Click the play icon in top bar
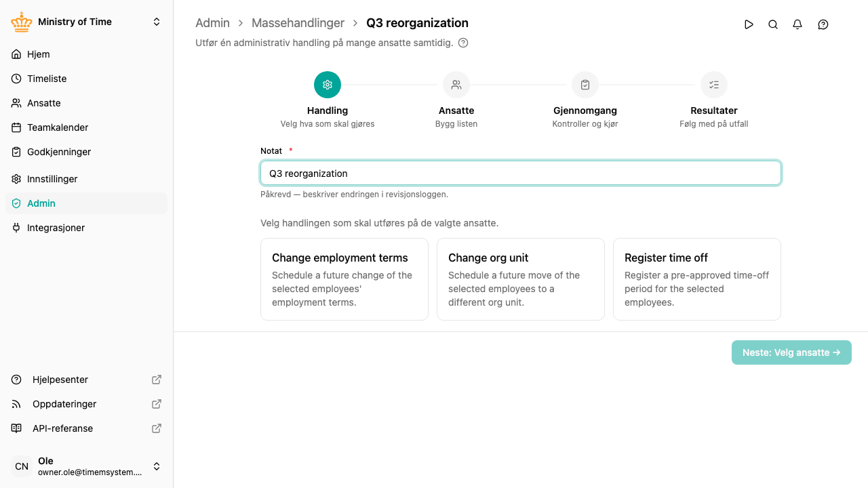 [x=749, y=24]
